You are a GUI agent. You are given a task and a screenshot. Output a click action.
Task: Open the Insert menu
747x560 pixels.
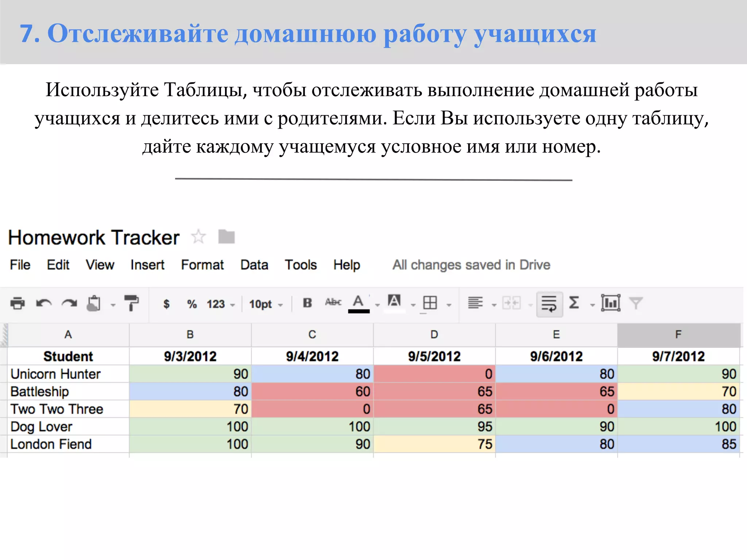click(147, 265)
